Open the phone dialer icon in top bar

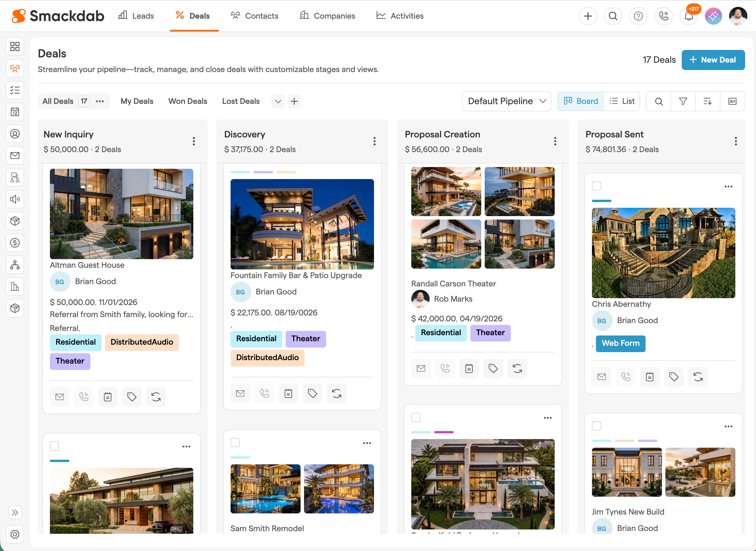point(664,16)
